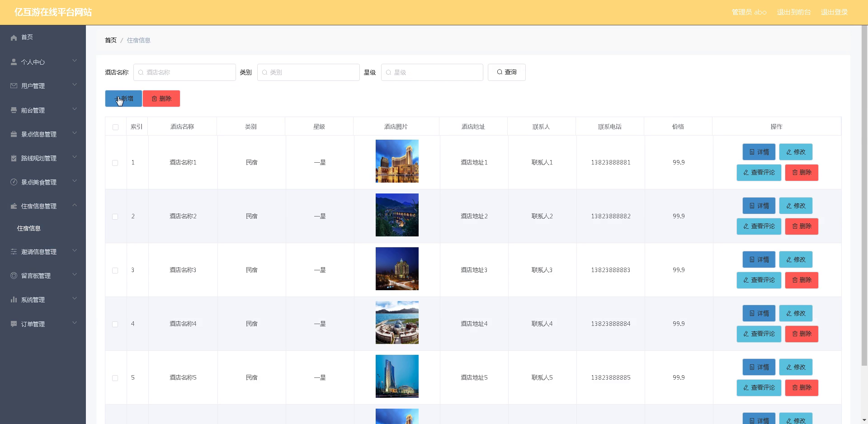
Task: Check the checkbox for row 5 酒店名称5
Action: 115,378
